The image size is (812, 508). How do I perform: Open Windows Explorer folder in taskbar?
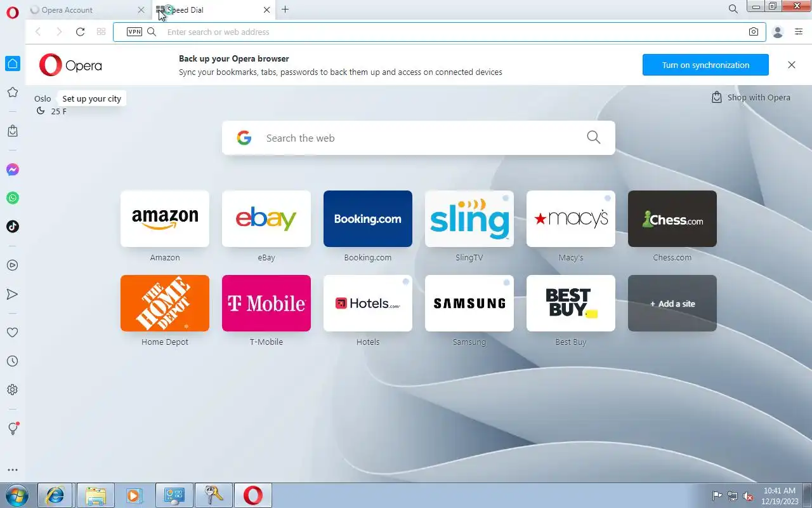[x=95, y=495]
